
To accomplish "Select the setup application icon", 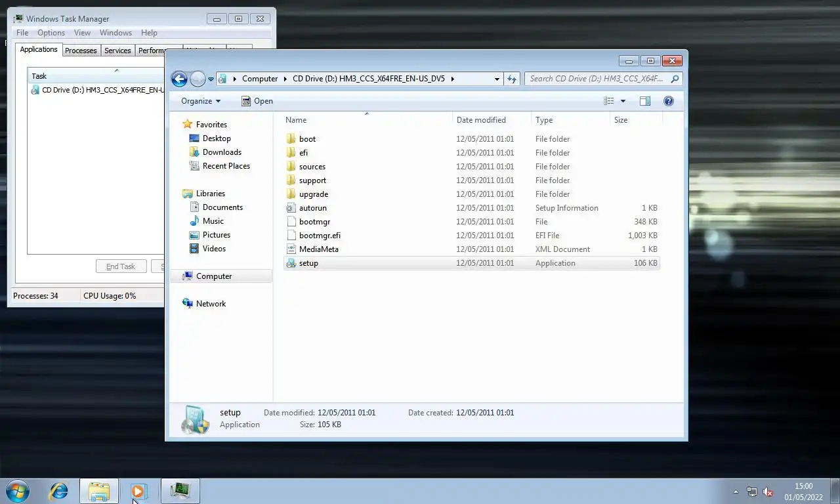I will [x=291, y=263].
